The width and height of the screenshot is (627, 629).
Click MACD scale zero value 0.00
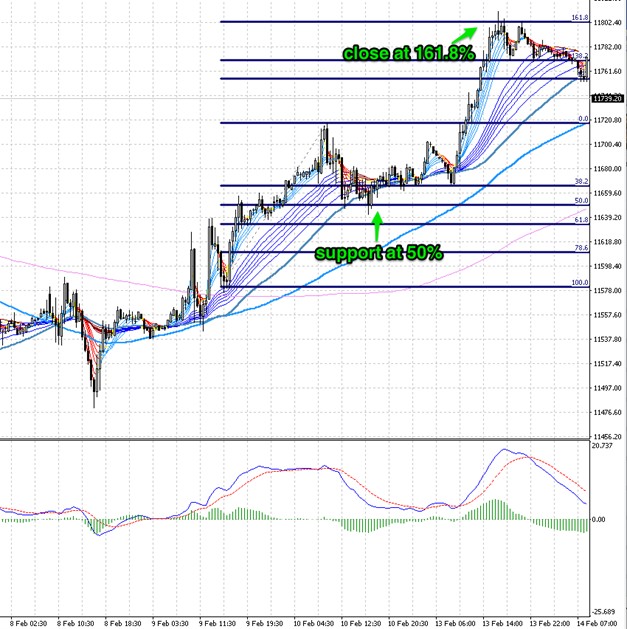click(x=598, y=519)
